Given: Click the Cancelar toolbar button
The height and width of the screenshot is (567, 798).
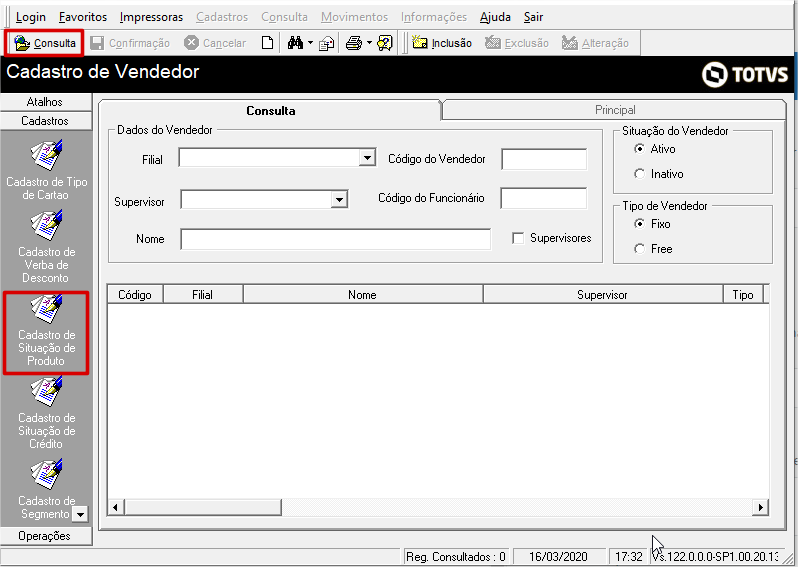Looking at the screenshot, I should [215, 43].
